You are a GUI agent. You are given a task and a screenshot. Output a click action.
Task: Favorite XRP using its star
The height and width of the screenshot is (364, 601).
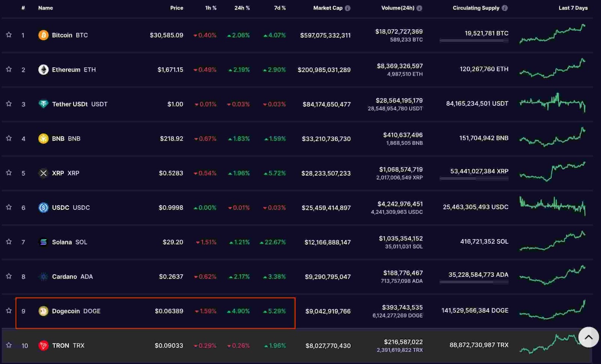9,173
